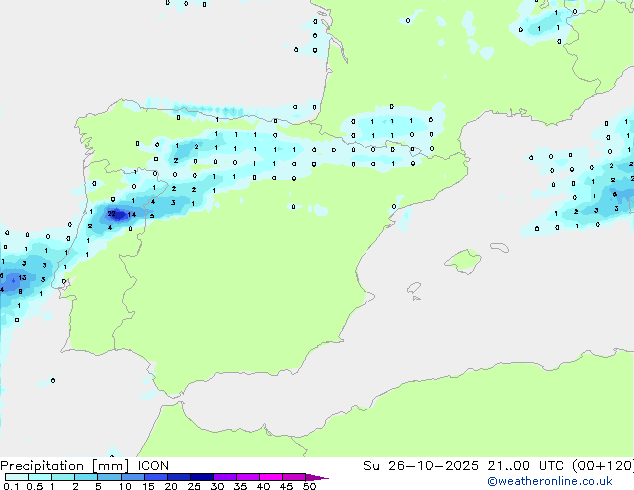
Task: Click the 'Precipitation [mm]' title text
Action: (65, 466)
